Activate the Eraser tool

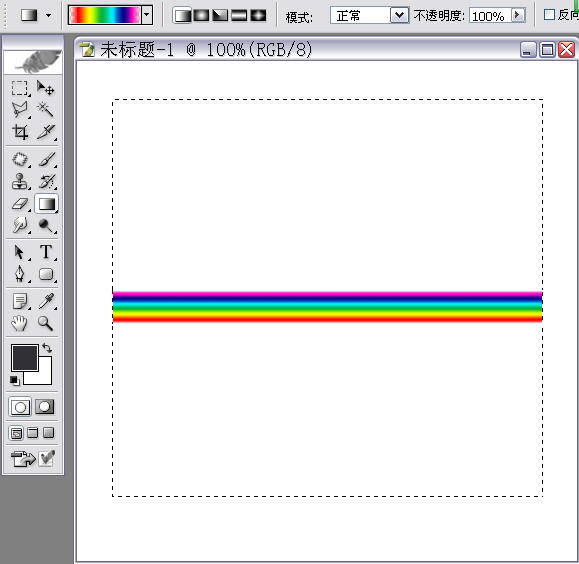(20, 204)
